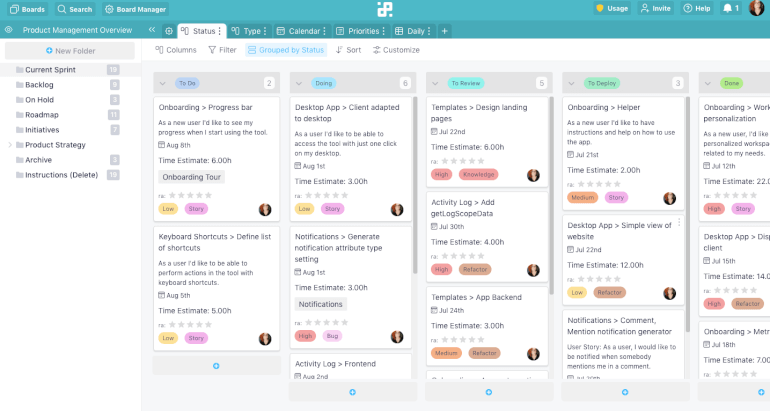770x411 pixels.
Task: Switch to the Daily view tab
Action: click(410, 31)
